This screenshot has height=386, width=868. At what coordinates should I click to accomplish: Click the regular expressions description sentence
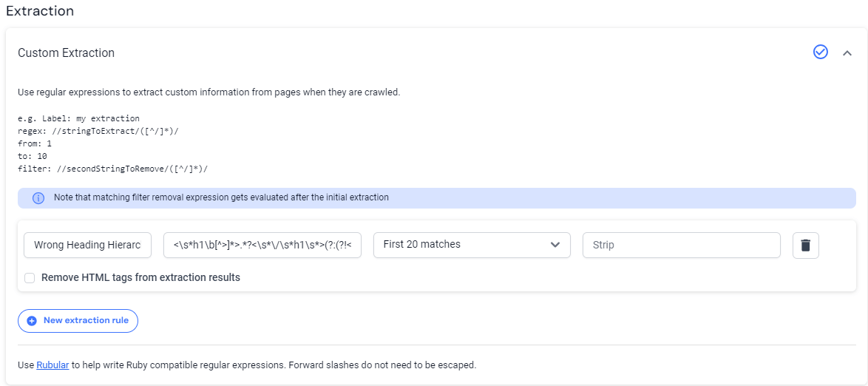click(209, 92)
